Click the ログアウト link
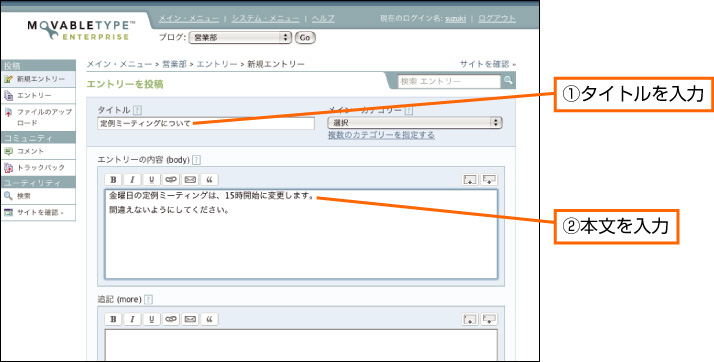Viewport: 714px width, 362px height. click(x=497, y=19)
